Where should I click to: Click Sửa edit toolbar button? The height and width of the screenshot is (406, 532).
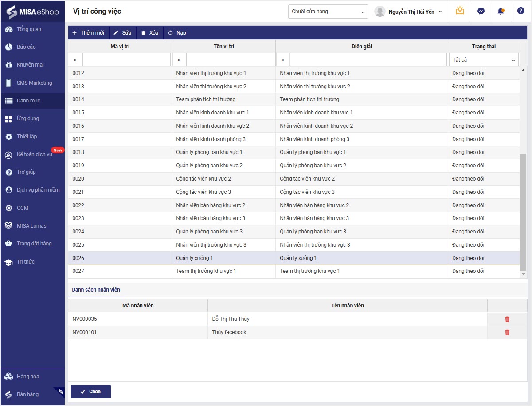point(123,33)
